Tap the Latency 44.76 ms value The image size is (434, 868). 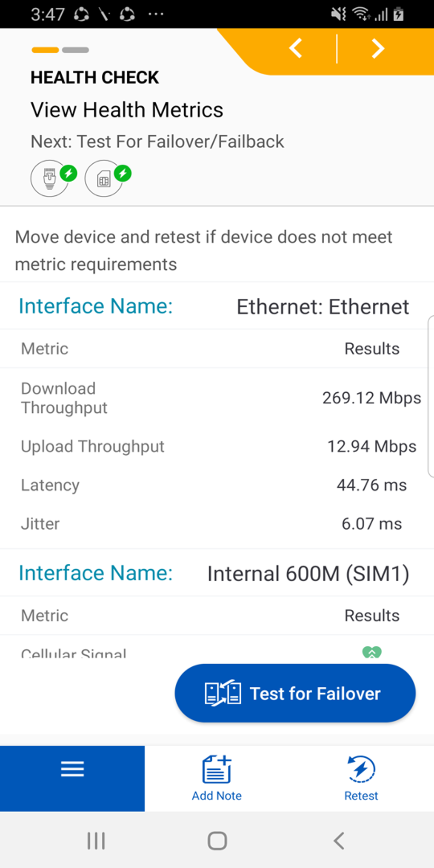tap(371, 485)
